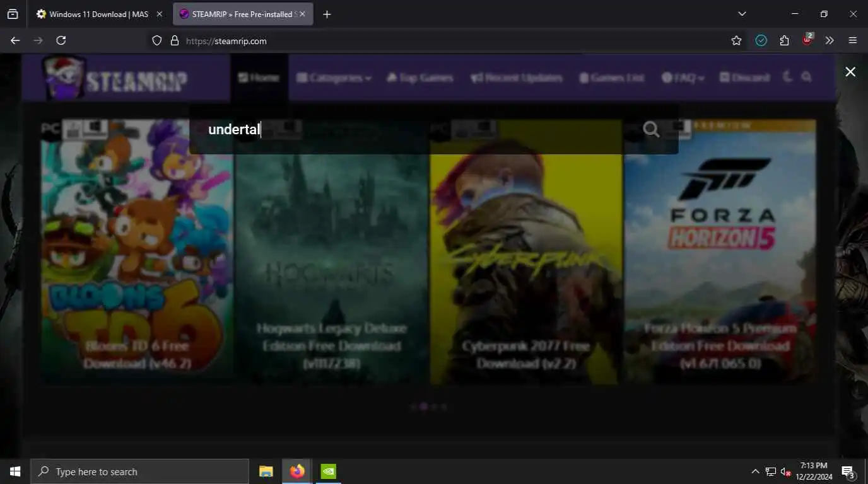Click the SteamRIP logo
This screenshot has height=484, width=868.
point(115,78)
